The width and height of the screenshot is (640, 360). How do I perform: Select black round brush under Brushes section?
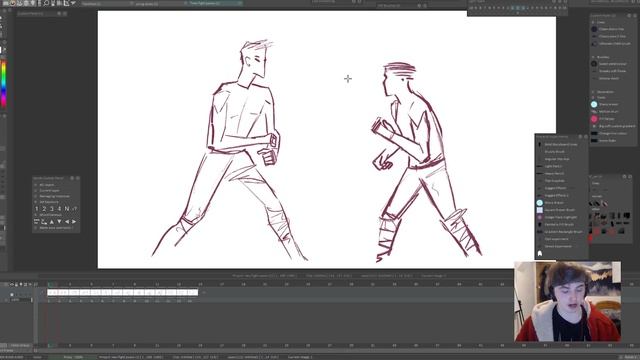594,64
